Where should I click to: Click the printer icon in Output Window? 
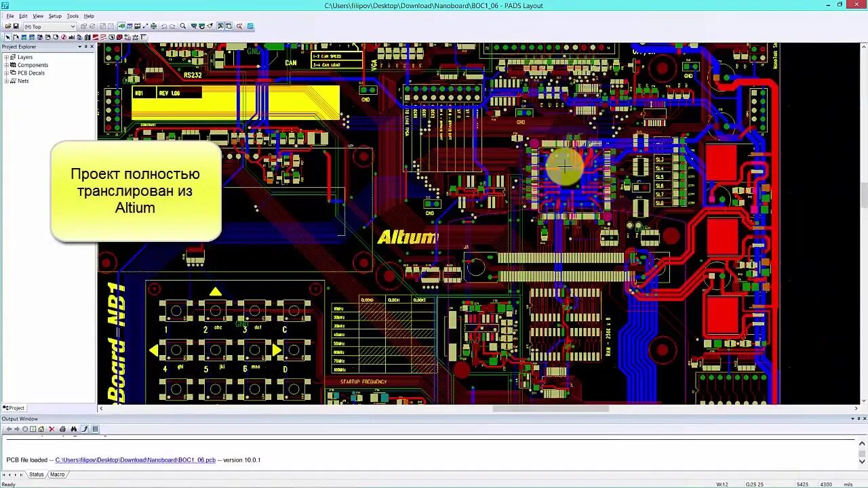62,429
